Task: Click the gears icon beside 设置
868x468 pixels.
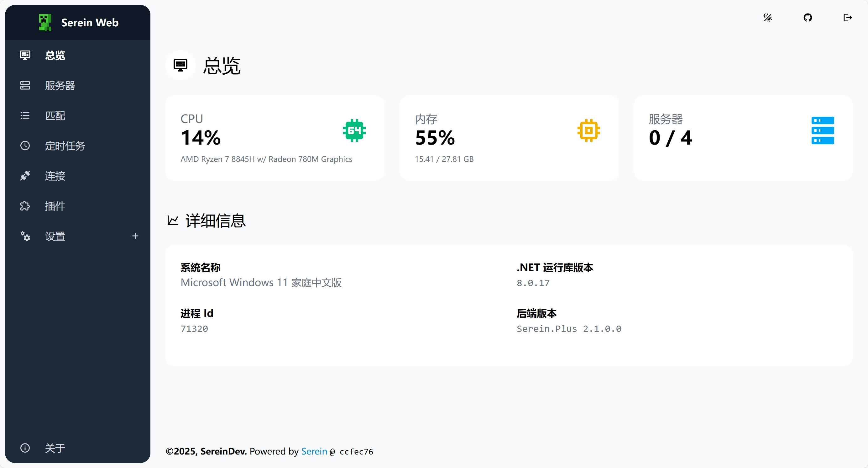Action: [x=25, y=236]
